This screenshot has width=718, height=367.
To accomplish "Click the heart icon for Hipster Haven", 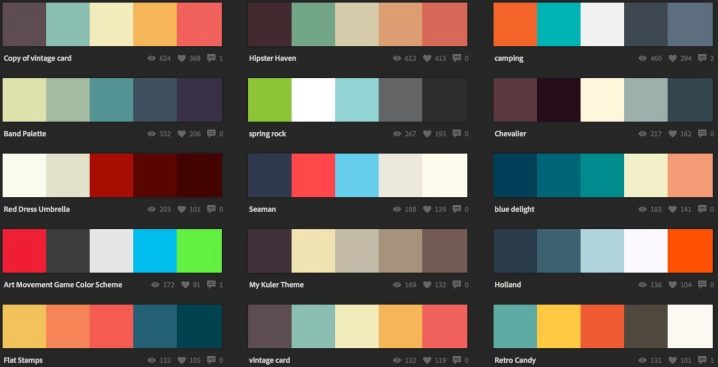I will pyautogui.click(x=427, y=58).
